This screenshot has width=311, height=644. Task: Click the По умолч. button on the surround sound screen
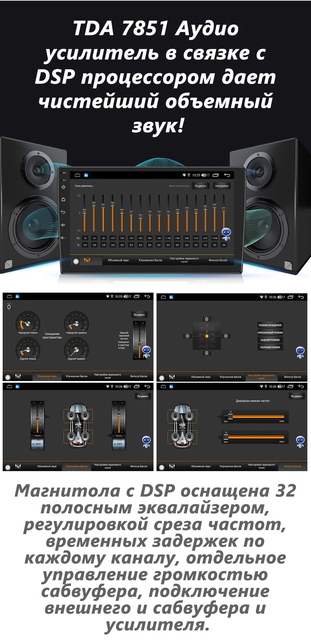click(x=139, y=315)
